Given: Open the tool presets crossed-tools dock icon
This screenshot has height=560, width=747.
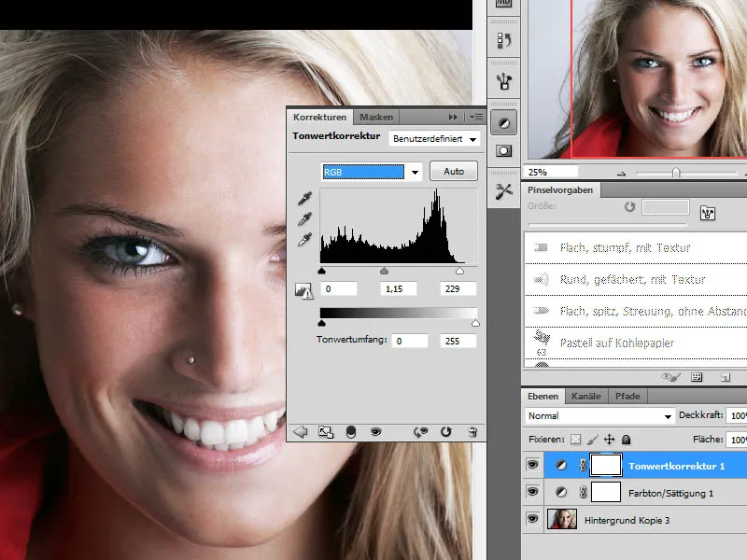Looking at the screenshot, I should tap(503, 191).
